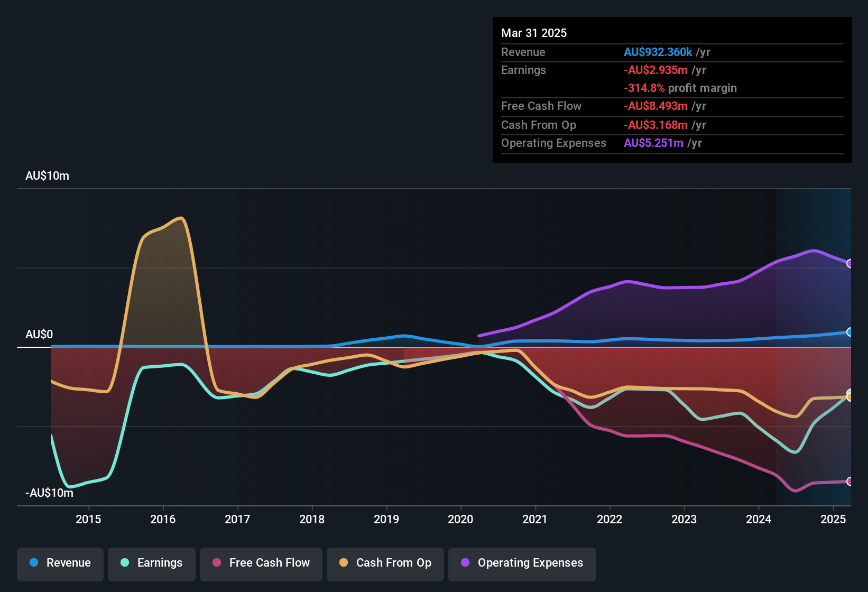Click the -AU$2.935m earnings value
The height and width of the screenshot is (592, 868).
pos(656,70)
